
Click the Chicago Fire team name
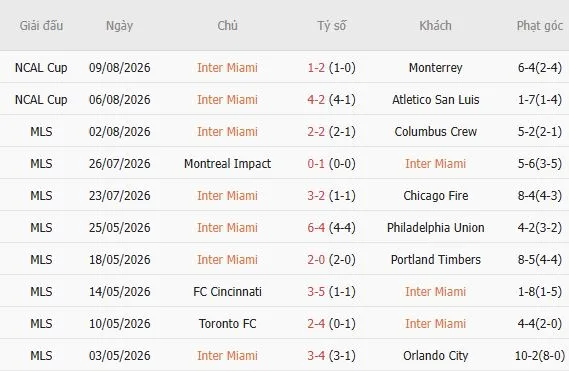(435, 196)
